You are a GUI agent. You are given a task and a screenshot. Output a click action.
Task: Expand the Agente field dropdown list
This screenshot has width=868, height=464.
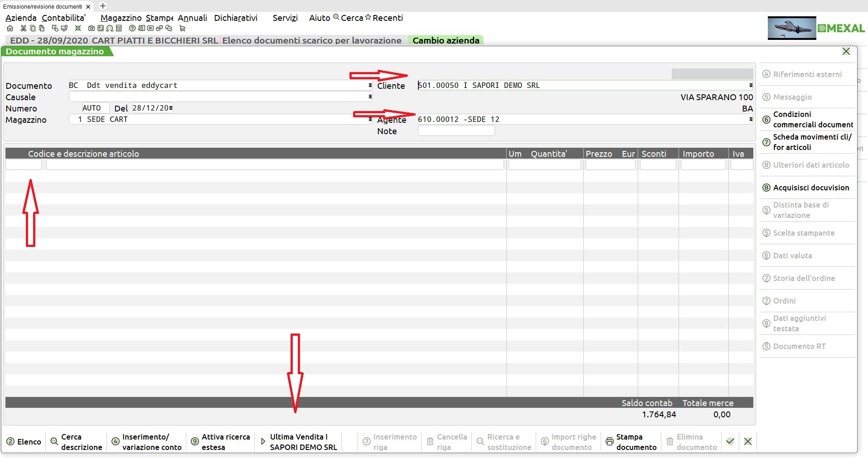pos(751,119)
